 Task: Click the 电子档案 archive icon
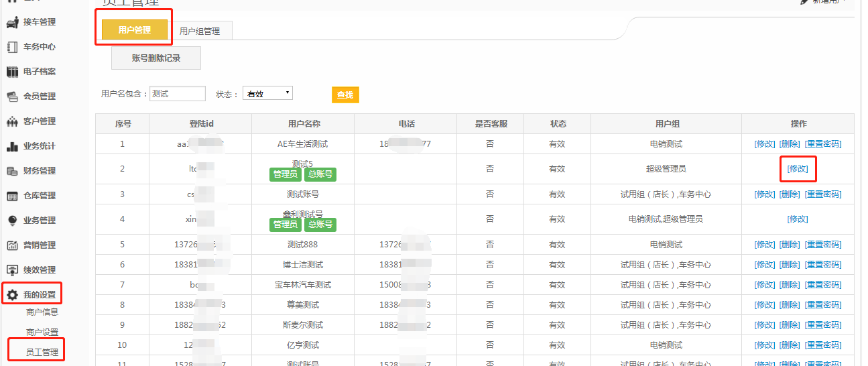click(x=12, y=72)
